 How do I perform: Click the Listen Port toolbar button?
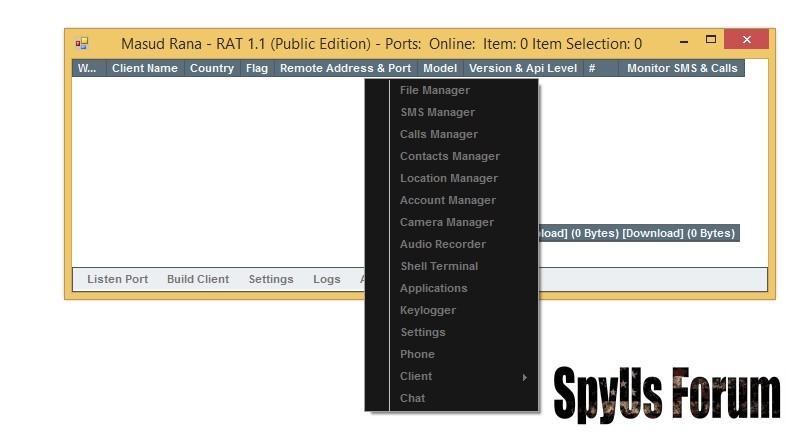pos(117,280)
